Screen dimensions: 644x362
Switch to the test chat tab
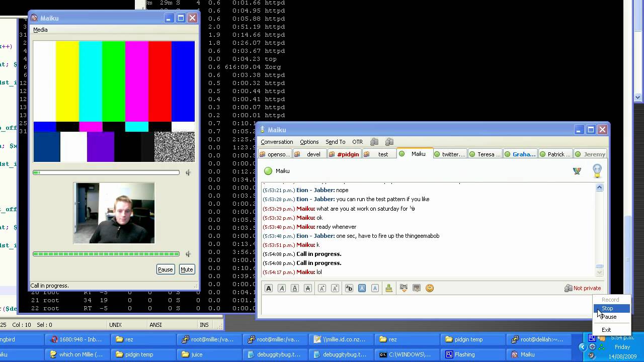pos(379,154)
